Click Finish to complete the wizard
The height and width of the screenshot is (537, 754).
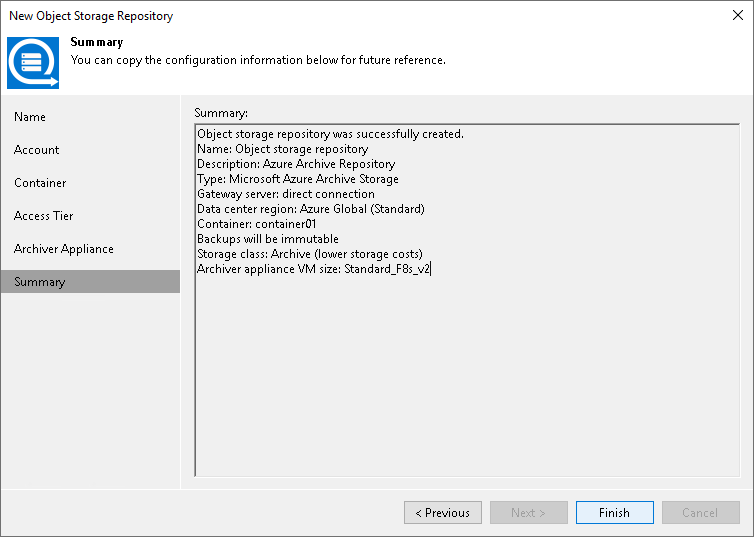click(615, 512)
